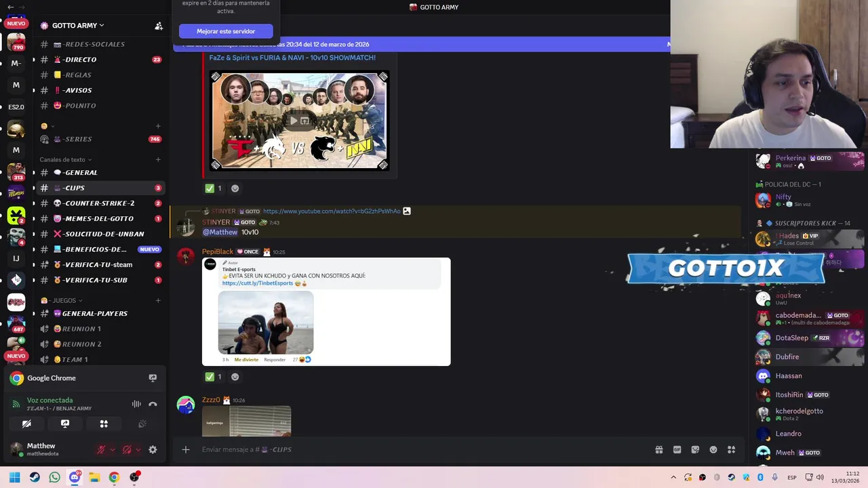Add reaction under showmatch video
This screenshot has width=868, height=488.
click(235, 188)
